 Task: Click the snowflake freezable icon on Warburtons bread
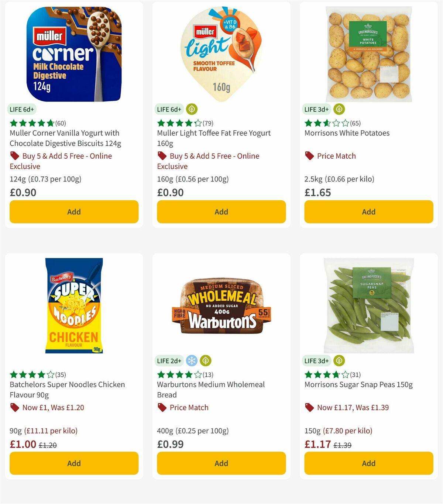(192, 360)
